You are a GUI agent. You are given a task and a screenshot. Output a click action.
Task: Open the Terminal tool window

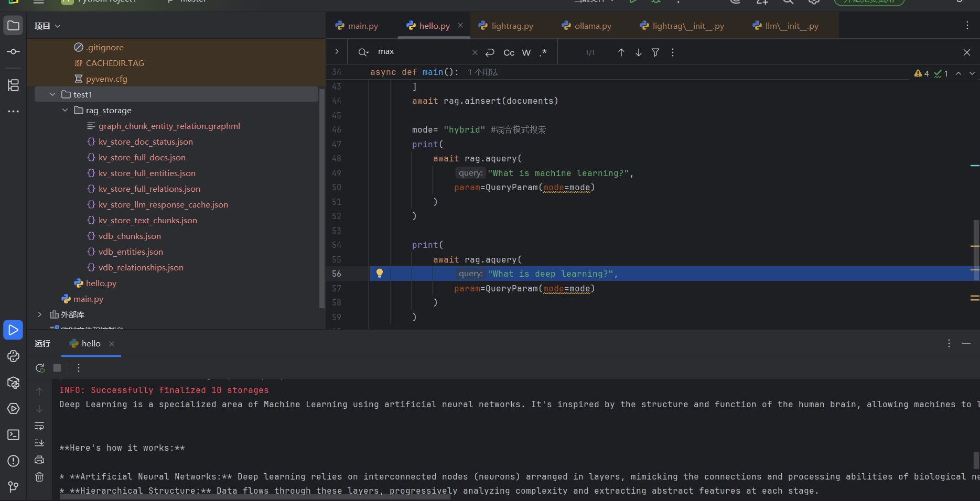tap(13, 435)
